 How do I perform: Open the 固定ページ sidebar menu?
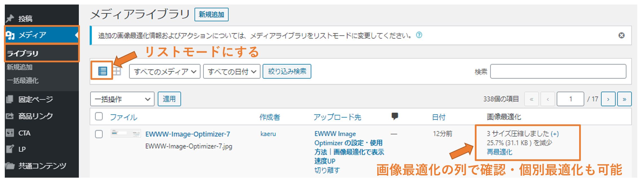pos(36,99)
